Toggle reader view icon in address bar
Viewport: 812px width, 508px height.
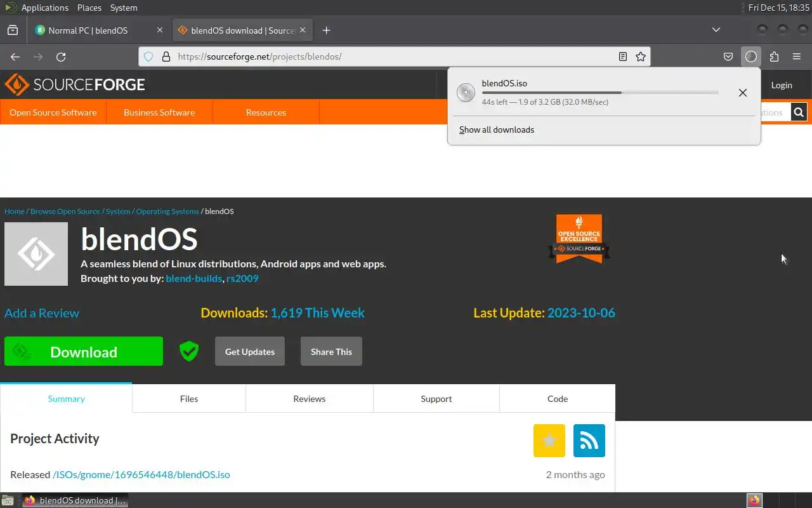coord(623,57)
